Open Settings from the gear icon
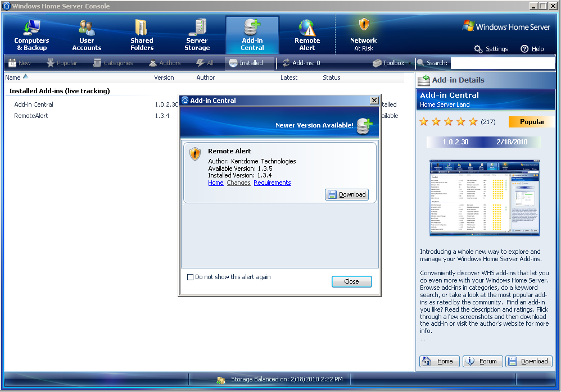Viewport: 561px width, 392px height. (491, 49)
